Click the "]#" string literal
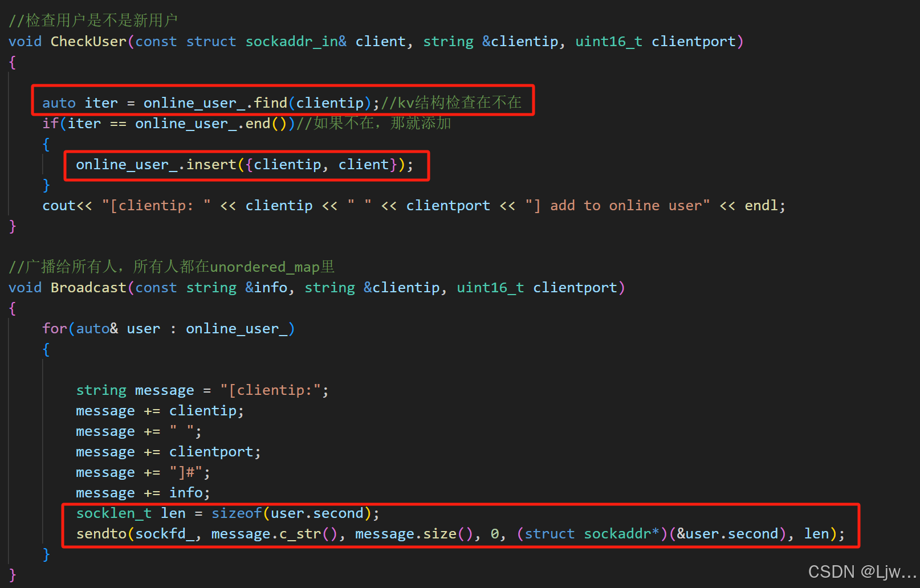The height and width of the screenshot is (588, 920). coord(186,472)
